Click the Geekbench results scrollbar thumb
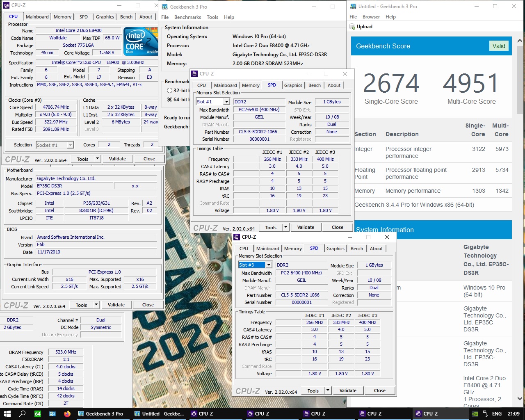Screen dimensions: 525x420 (x=520, y=80)
